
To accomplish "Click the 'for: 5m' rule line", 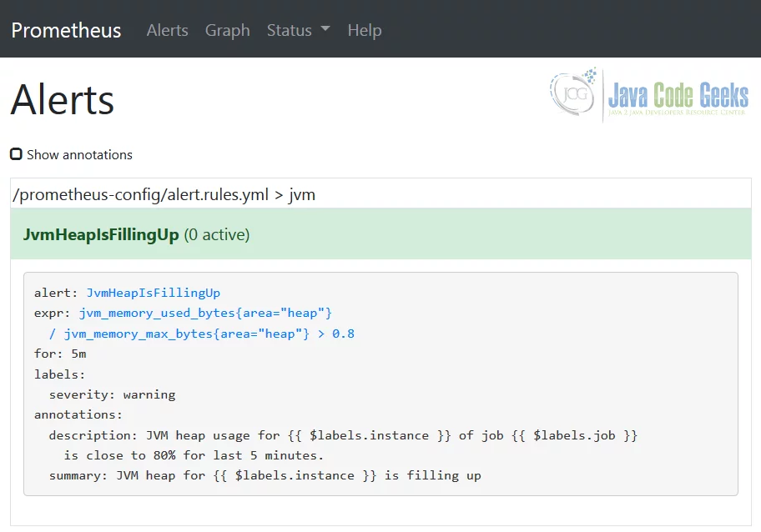I will coord(60,354).
